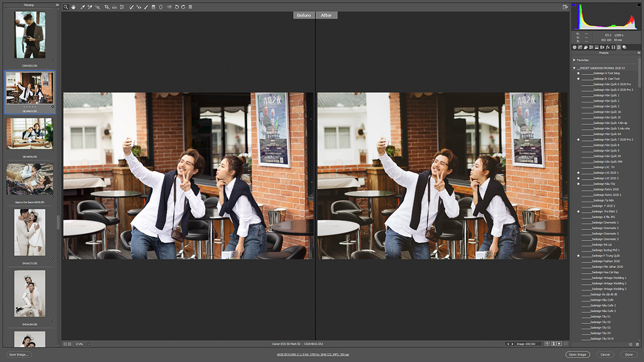Go to the previous image arrow
This screenshot has height=362, width=644.
[x=508, y=344]
